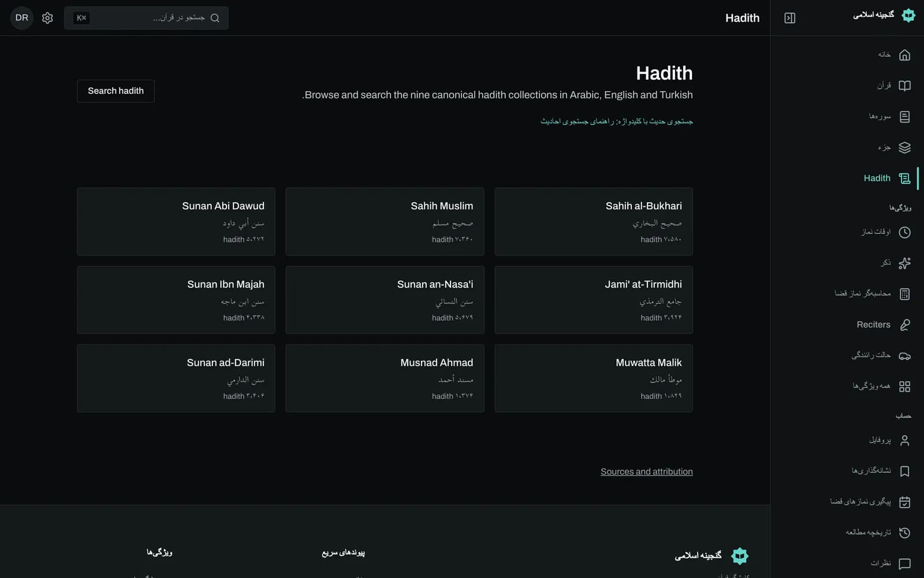
Task: Open missed prayers tracker calendar icon
Action: (x=904, y=502)
